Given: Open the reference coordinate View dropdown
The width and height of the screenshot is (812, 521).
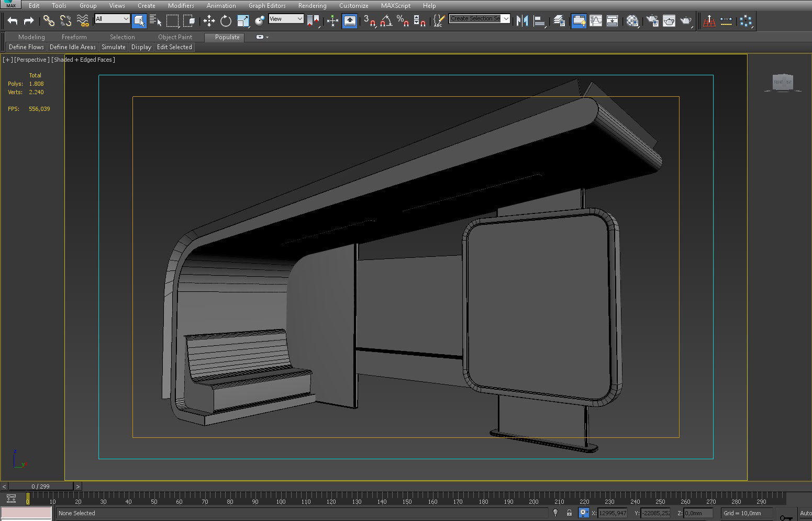Looking at the screenshot, I should click(286, 18).
